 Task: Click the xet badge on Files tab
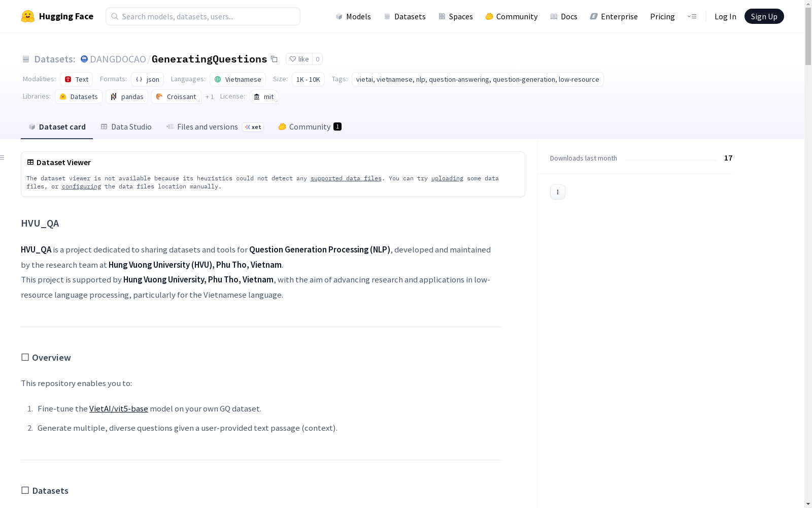click(253, 127)
